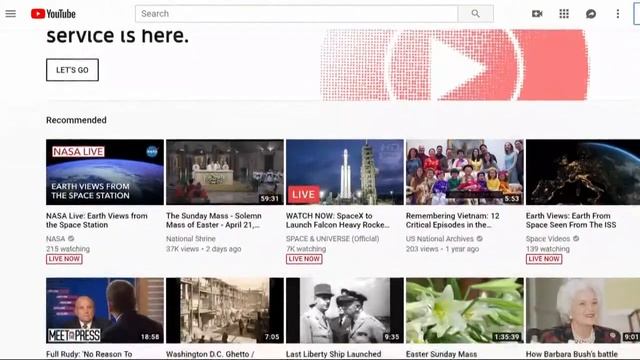Click the search magnifier button
640x360 pixels.
coord(476,14)
